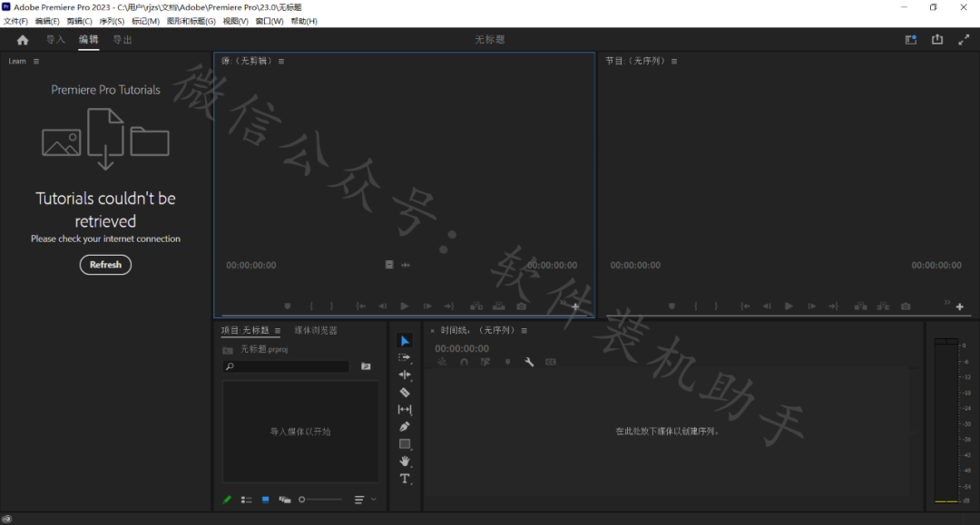
Task: Click the full-screen video expand icon
Action: (x=964, y=40)
